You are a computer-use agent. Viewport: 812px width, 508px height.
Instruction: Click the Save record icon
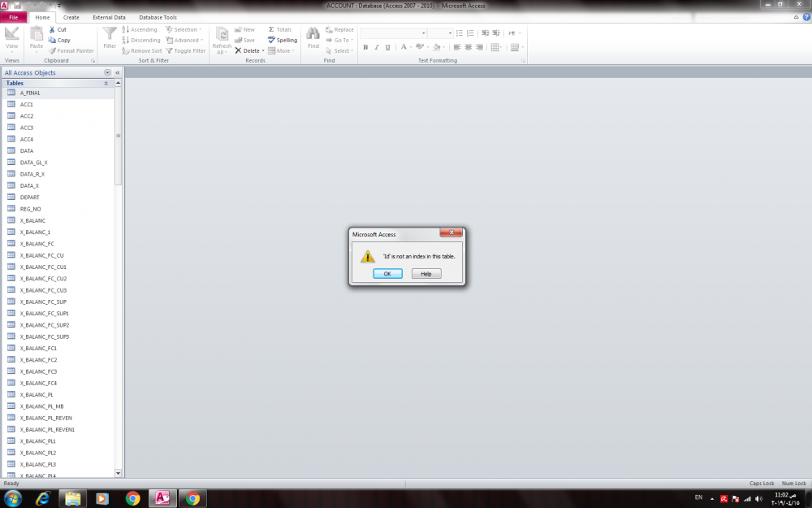coord(238,40)
